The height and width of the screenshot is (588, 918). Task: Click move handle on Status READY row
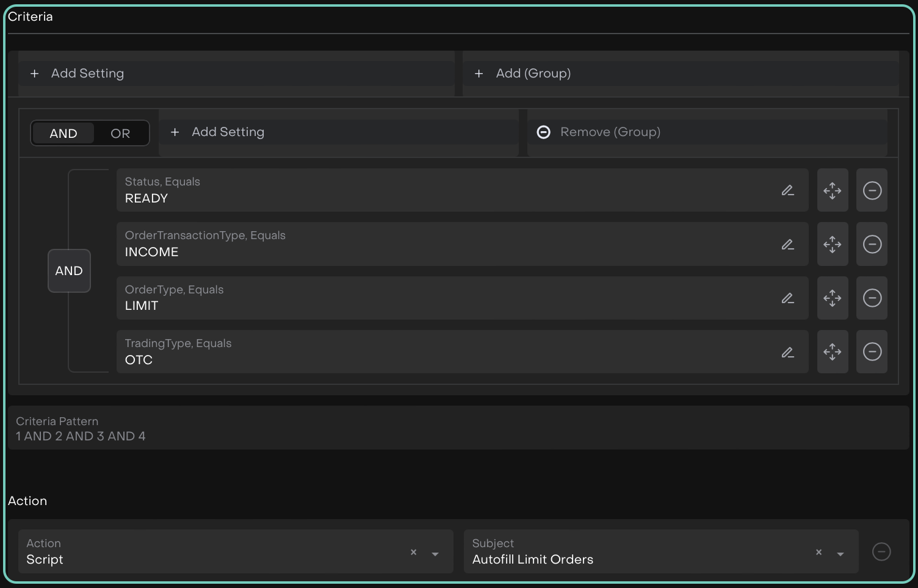point(832,190)
